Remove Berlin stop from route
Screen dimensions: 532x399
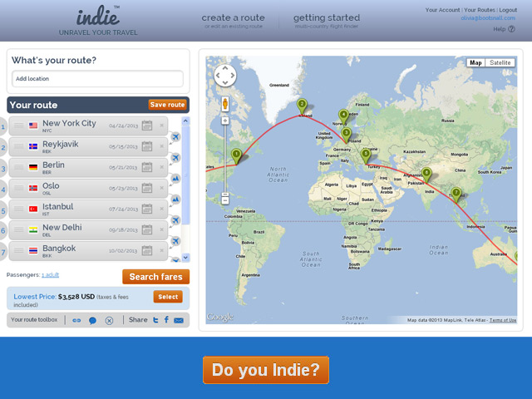pos(162,167)
